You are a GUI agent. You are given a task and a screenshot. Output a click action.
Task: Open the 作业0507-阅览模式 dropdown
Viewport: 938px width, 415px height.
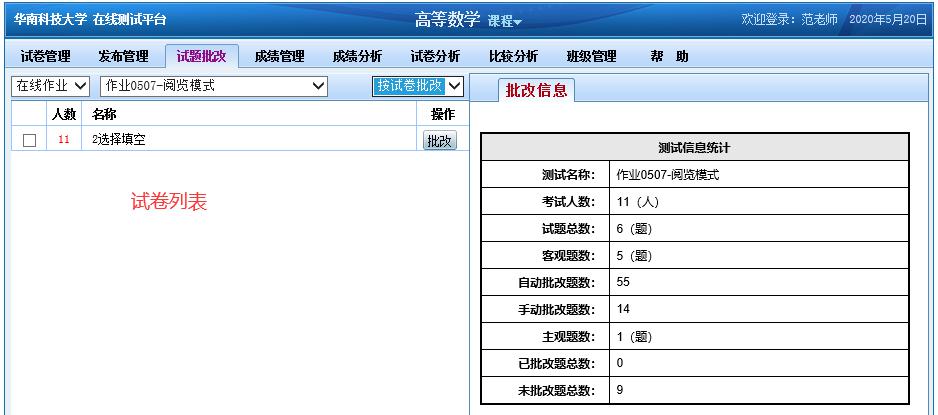coord(214,86)
